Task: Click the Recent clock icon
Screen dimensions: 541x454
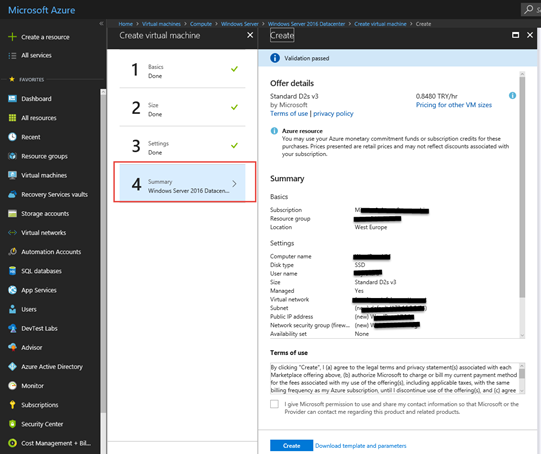Action: pos(12,137)
